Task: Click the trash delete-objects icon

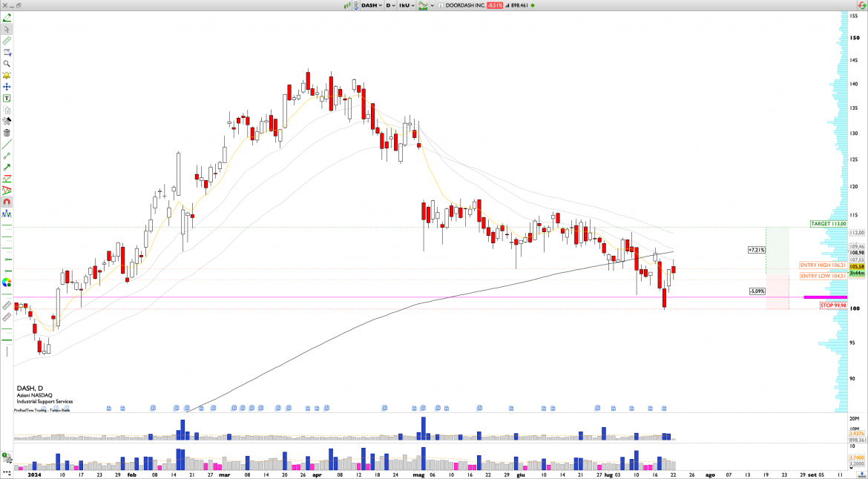Action: (x=7, y=133)
